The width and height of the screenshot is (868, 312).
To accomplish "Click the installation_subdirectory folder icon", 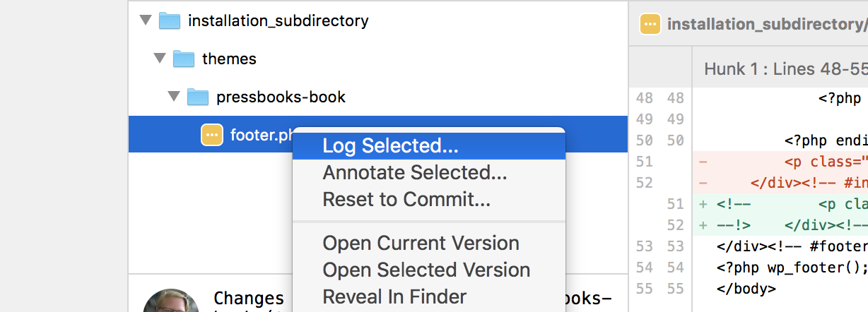I will tap(170, 20).
